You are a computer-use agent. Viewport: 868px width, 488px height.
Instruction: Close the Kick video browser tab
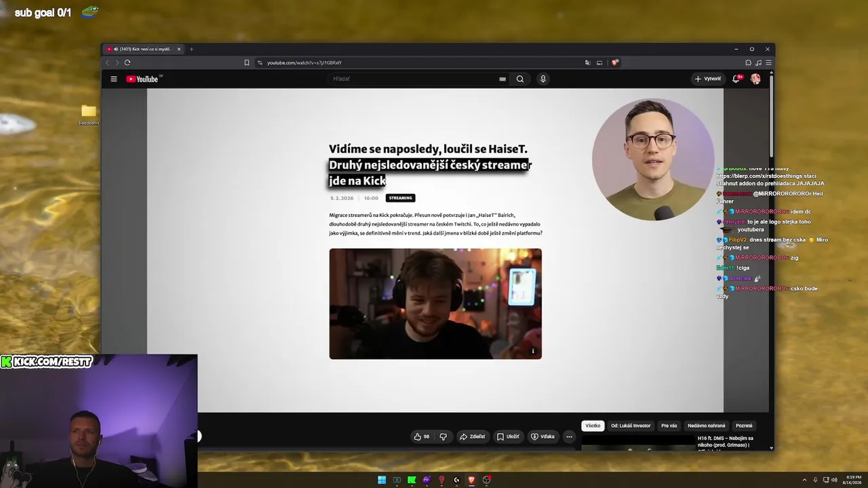179,49
